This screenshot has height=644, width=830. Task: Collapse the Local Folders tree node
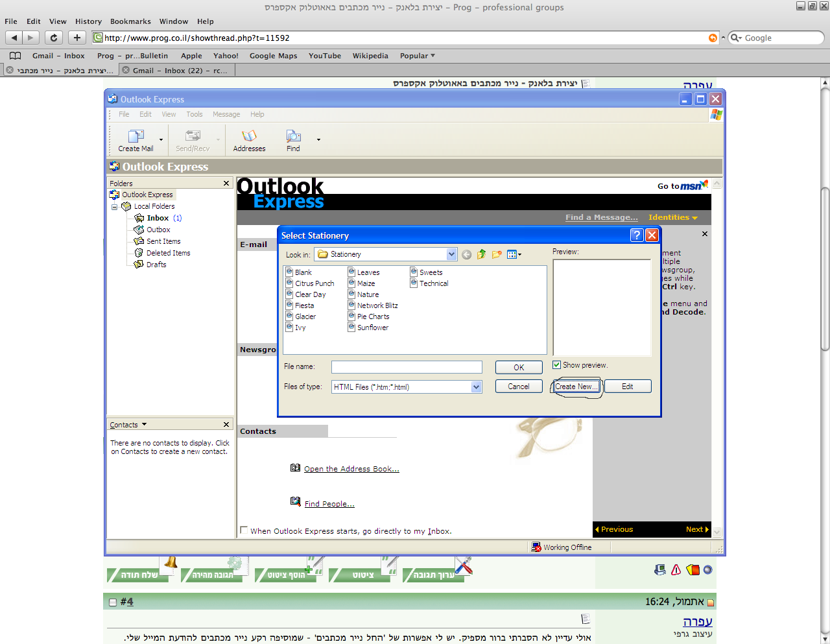(x=115, y=207)
